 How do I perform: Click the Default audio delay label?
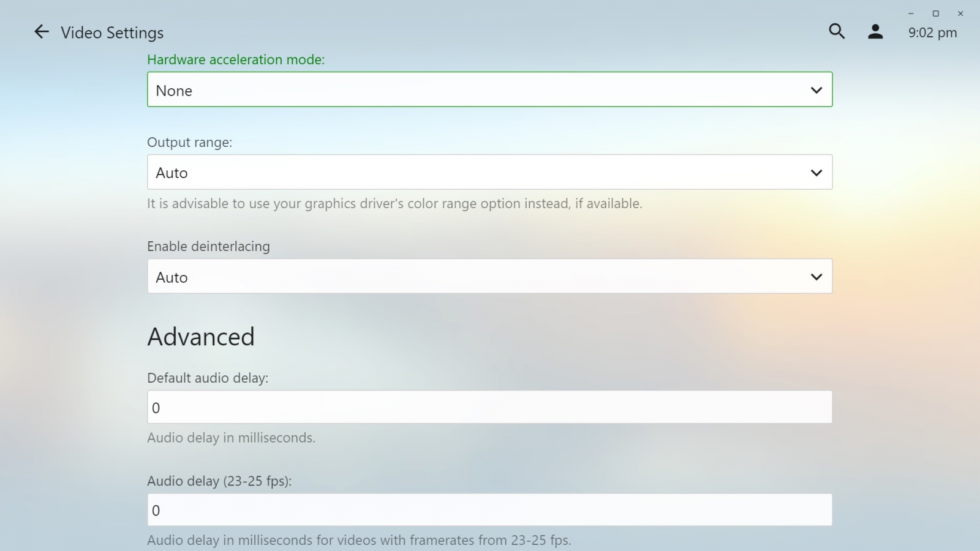[208, 378]
